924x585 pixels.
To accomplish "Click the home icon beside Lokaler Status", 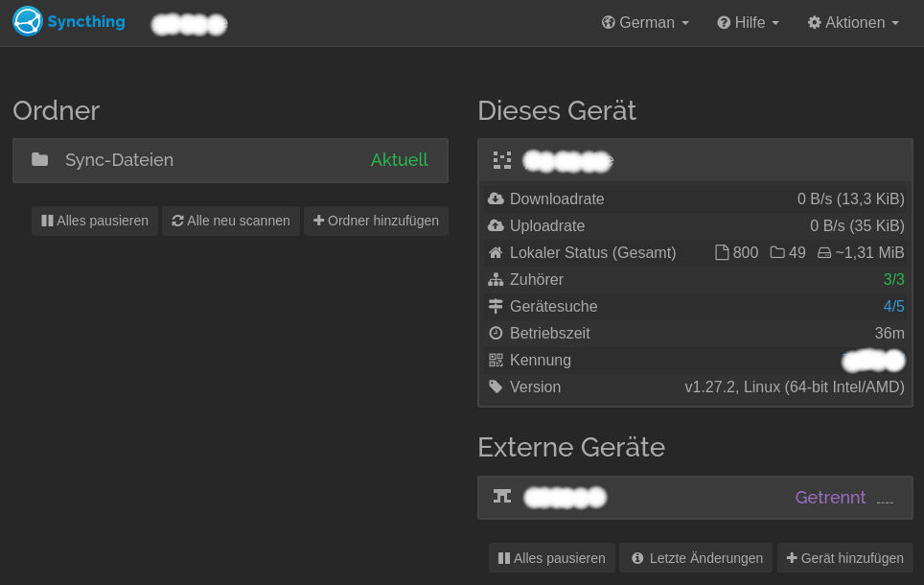I will [496, 253].
